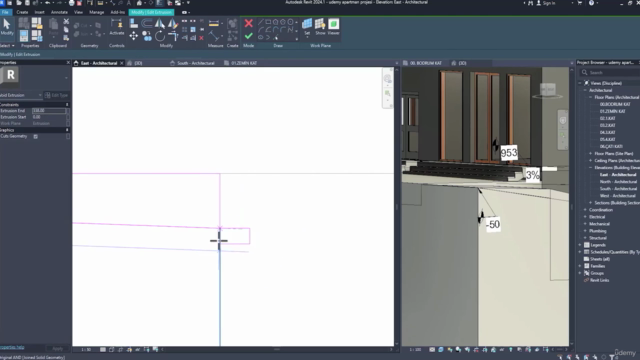Collapse the Elevations (Building Elevation) node
This screenshot has height=360, width=640.
[x=591, y=168]
